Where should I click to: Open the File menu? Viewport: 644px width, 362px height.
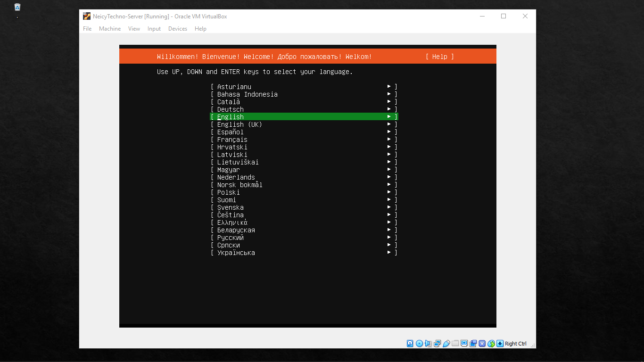pyautogui.click(x=87, y=29)
